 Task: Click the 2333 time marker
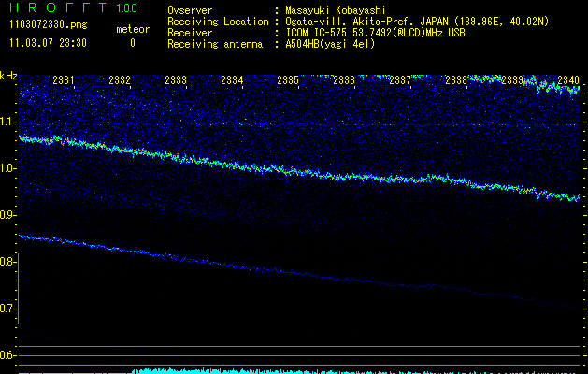[x=176, y=81]
